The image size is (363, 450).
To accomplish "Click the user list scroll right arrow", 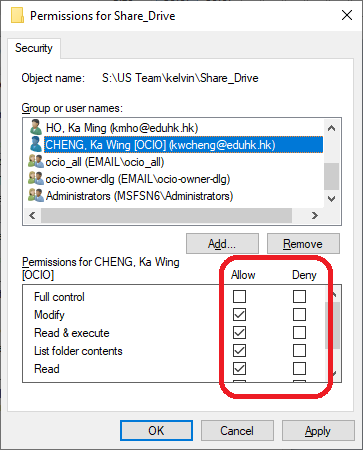I will pos(314,215).
